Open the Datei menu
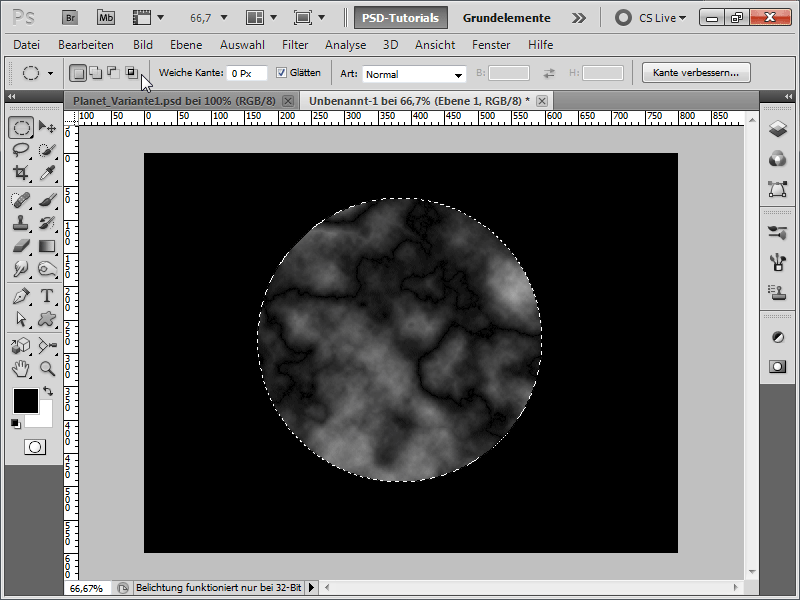800x600 pixels. [x=27, y=45]
